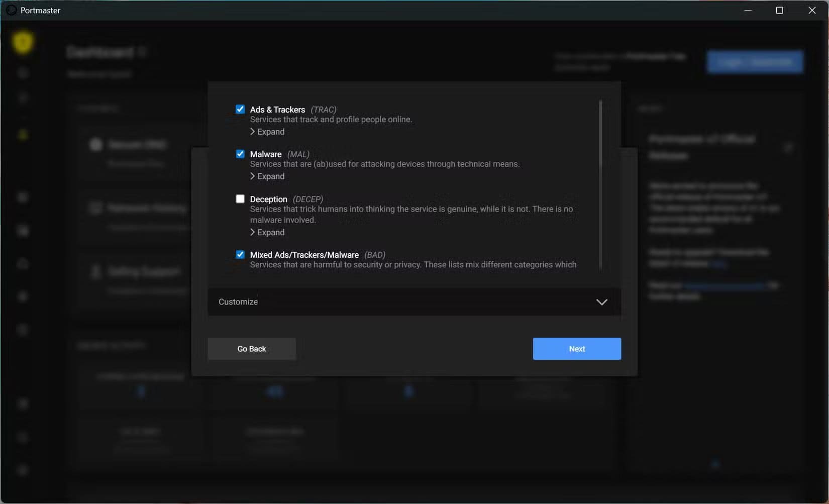
Task: Select the yellow shield profile icon in sidebar
Action: 22,43
